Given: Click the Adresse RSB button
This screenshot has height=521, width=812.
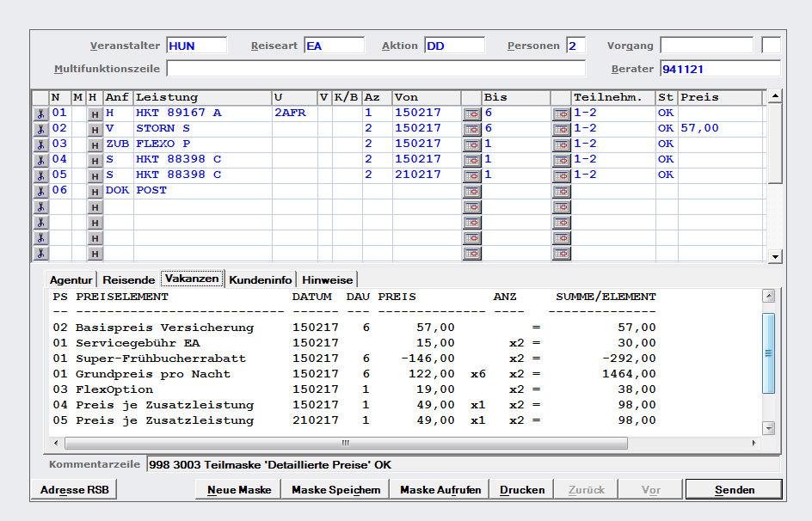Looking at the screenshot, I should (x=75, y=489).
